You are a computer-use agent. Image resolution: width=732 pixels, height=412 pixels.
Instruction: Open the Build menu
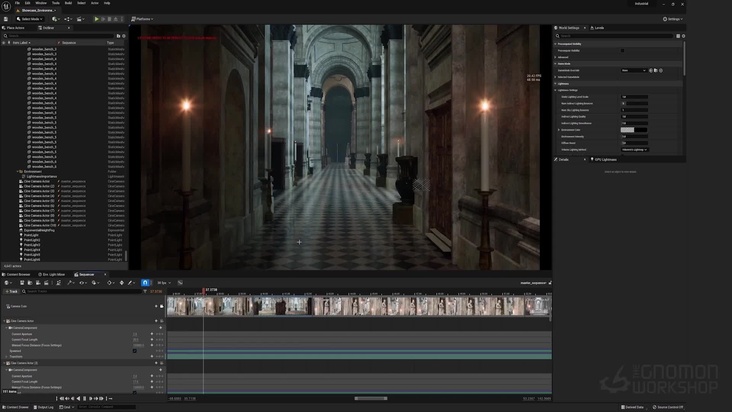(68, 3)
